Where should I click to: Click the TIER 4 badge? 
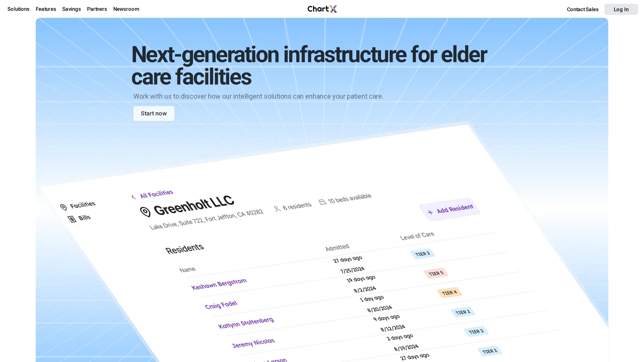(x=449, y=293)
